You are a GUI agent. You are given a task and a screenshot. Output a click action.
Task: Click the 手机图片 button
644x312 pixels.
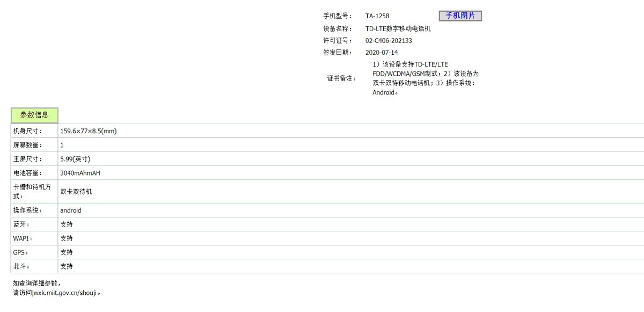click(460, 16)
